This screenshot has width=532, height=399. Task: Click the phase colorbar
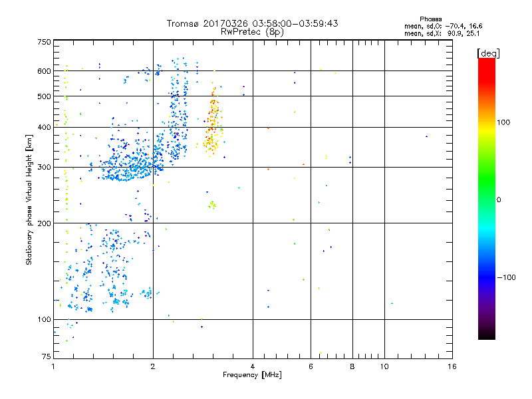(x=487, y=198)
